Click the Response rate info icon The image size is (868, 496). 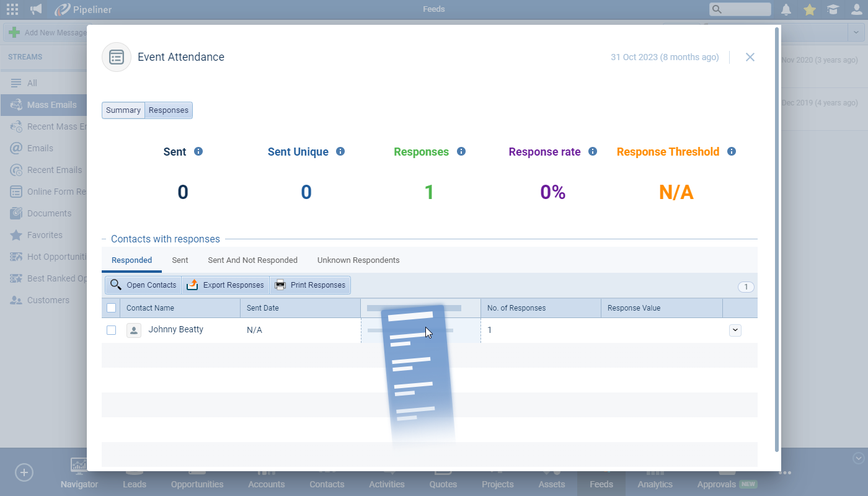point(593,151)
